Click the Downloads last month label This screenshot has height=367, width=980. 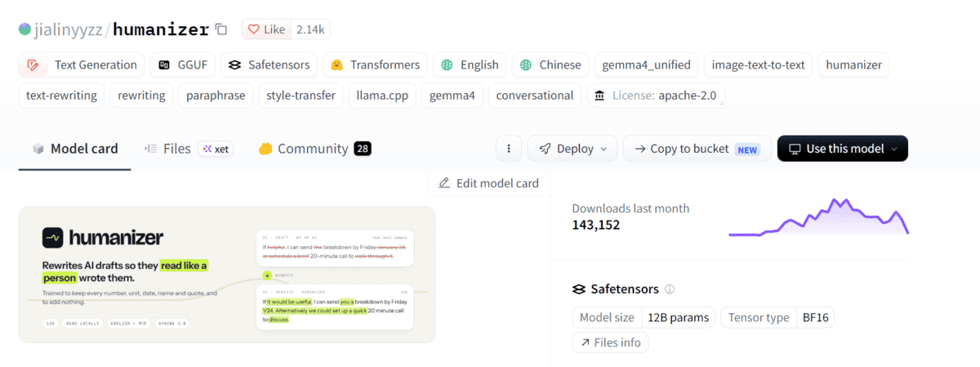pyautogui.click(x=630, y=208)
